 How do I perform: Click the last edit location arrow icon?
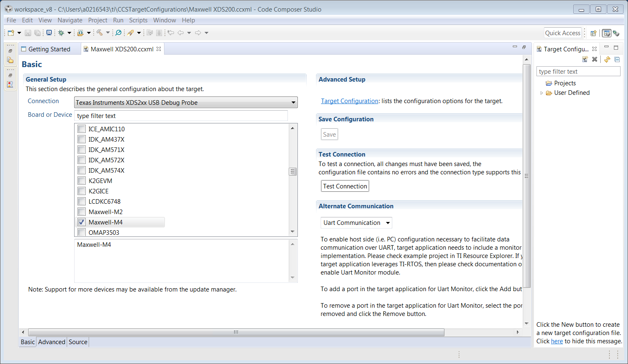171,33
